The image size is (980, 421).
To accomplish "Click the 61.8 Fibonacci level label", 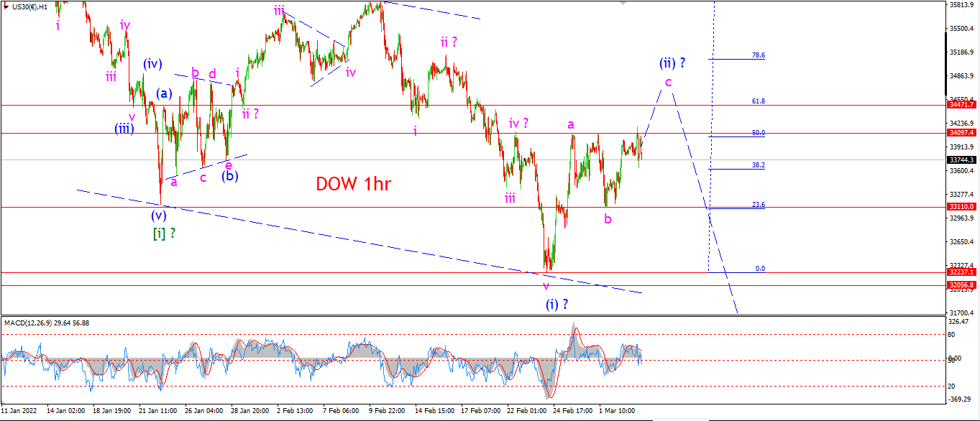I will [x=758, y=101].
